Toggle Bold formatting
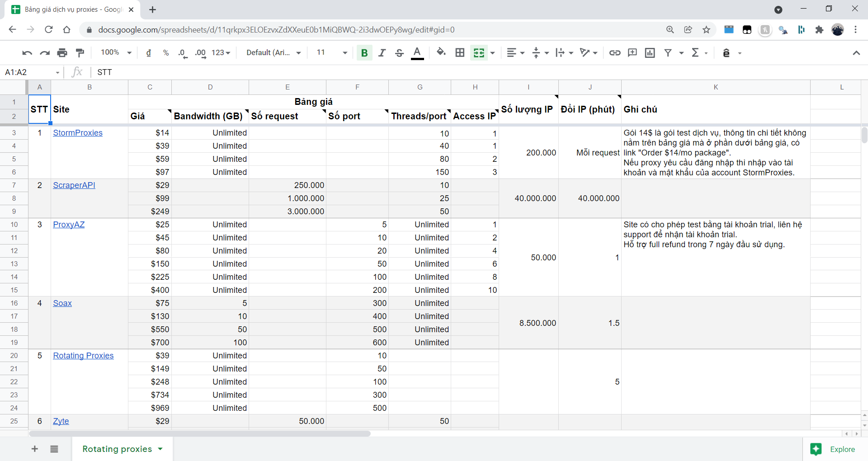Viewport: 868px width, 461px height. 364,53
